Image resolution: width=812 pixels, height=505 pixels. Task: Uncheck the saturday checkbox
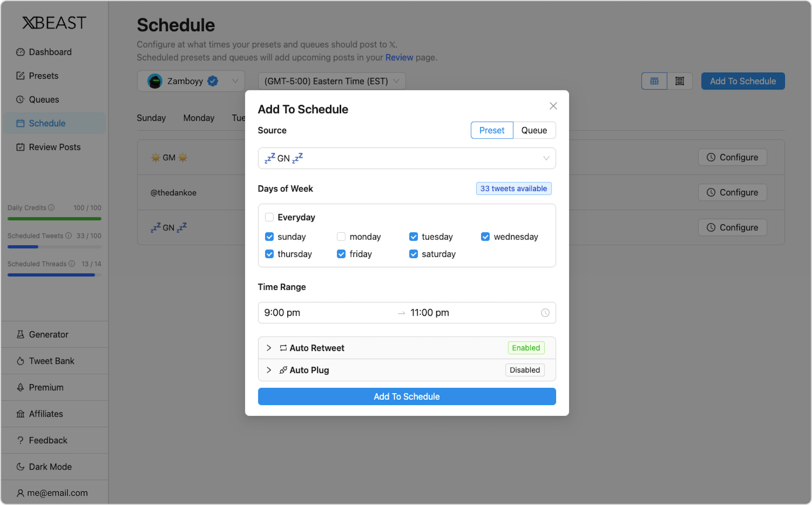(x=414, y=254)
